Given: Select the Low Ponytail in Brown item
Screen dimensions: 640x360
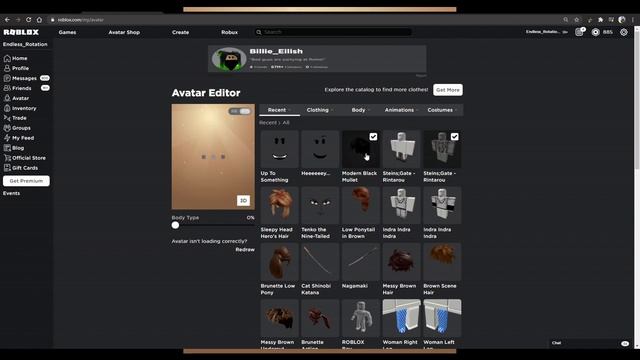Looking at the screenshot, I should 361,213.
